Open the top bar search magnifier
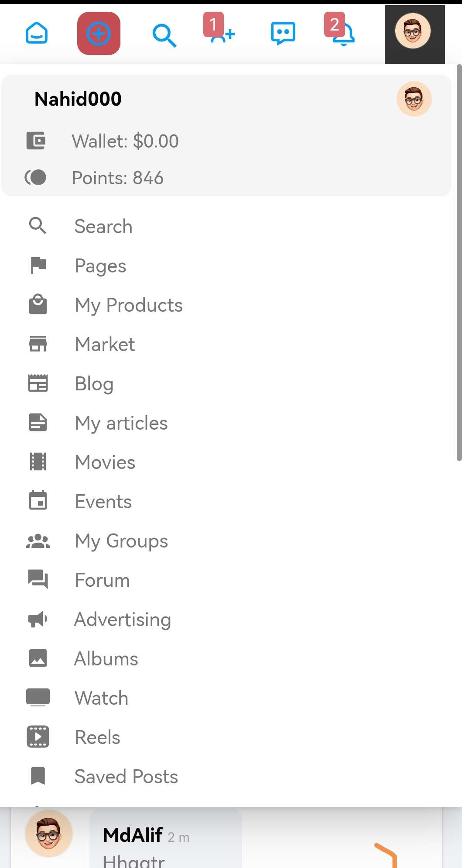The width and height of the screenshot is (462, 868). coord(164,35)
